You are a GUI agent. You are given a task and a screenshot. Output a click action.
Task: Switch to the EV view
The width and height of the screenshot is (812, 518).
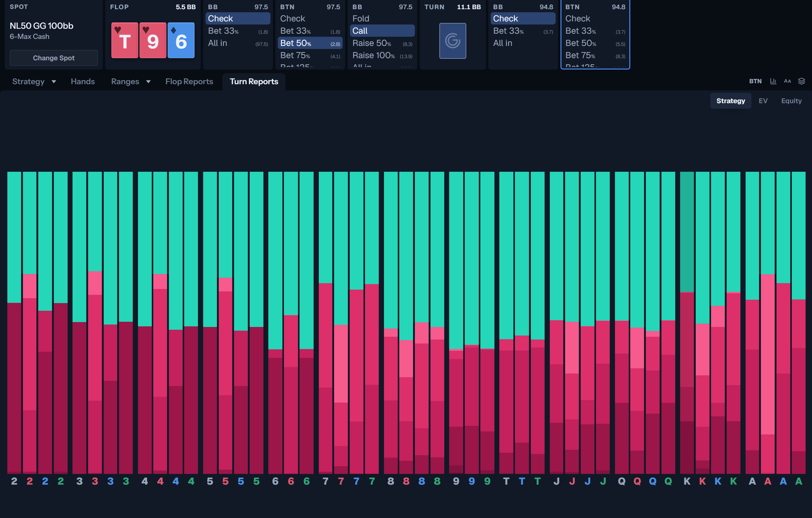pos(763,100)
